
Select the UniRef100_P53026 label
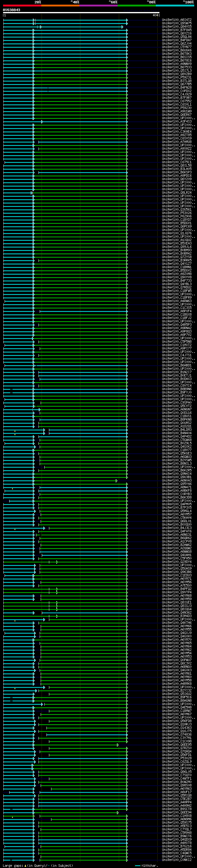[177, 213]
